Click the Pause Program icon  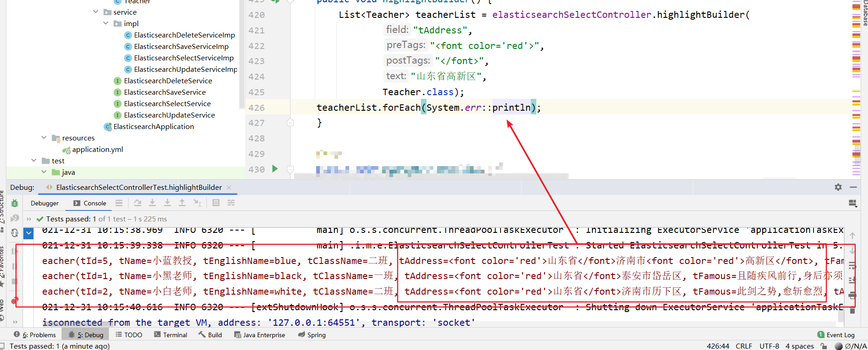point(15,266)
